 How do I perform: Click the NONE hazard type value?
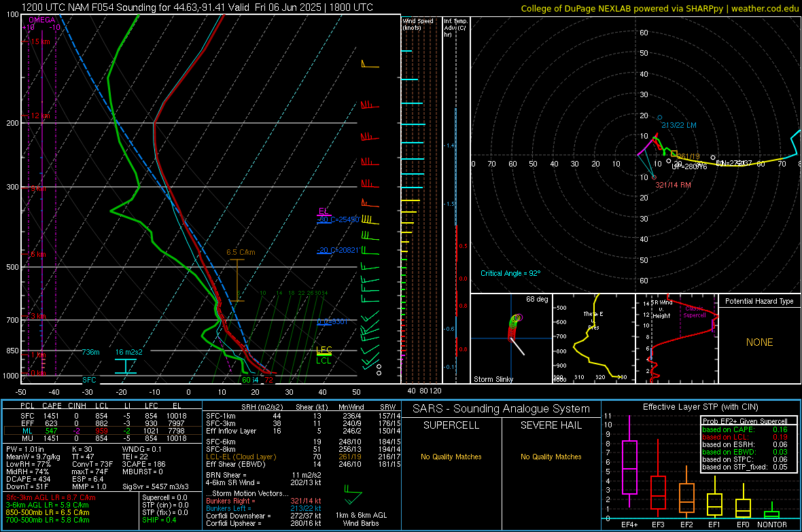(x=760, y=342)
